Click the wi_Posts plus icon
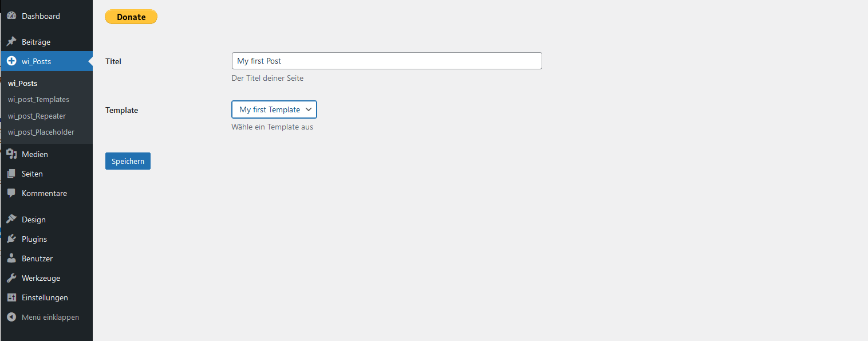The width and height of the screenshot is (868, 341). click(x=11, y=61)
